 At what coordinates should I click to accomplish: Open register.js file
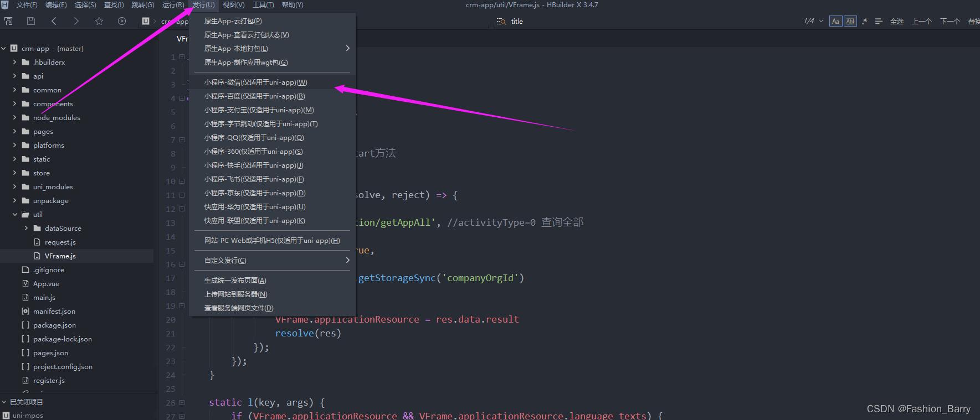tap(49, 380)
